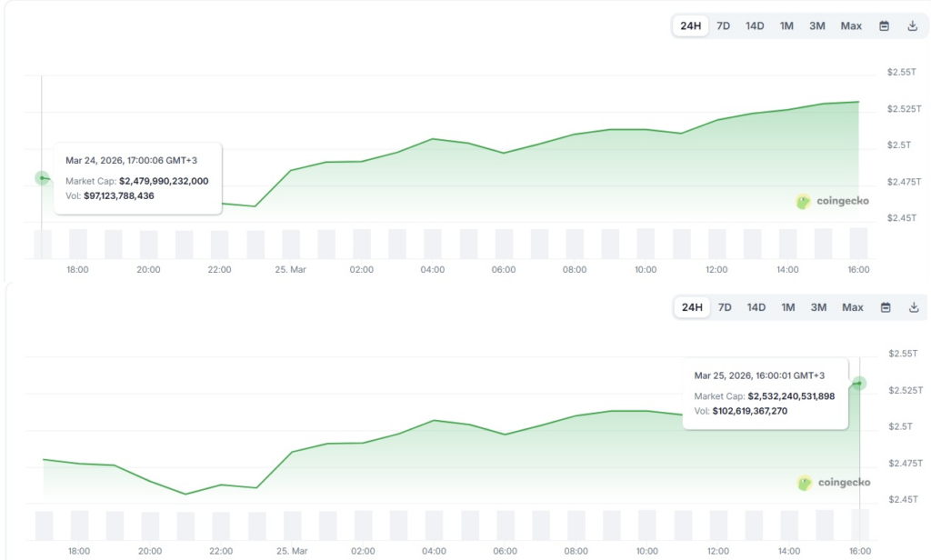
Task: Choose the 7D range in the bottom chart
Action: coord(725,307)
